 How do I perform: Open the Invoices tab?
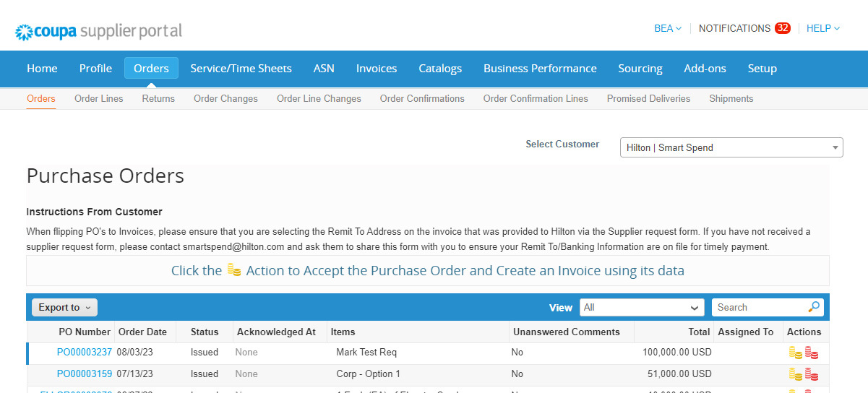click(377, 68)
